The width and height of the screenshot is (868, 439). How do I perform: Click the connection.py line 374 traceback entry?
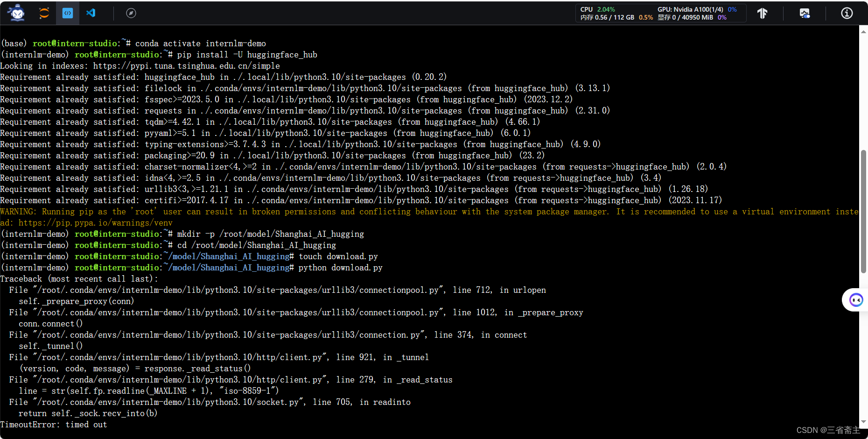[268, 335]
